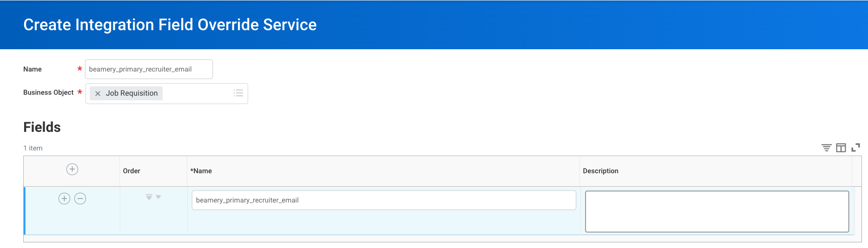Remove Job Requisition from Business Object
Viewport: 868px width, 248px height.
pyautogui.click(x=98, y=93)
